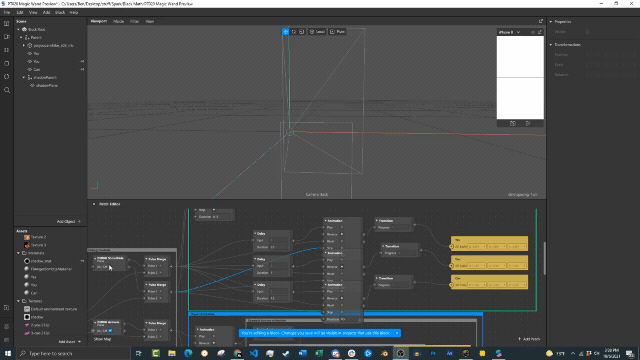Open the Filter option in viewport bar
This screenshot has height=360, width=640.
pyautogui.click(x=134, y=21)
